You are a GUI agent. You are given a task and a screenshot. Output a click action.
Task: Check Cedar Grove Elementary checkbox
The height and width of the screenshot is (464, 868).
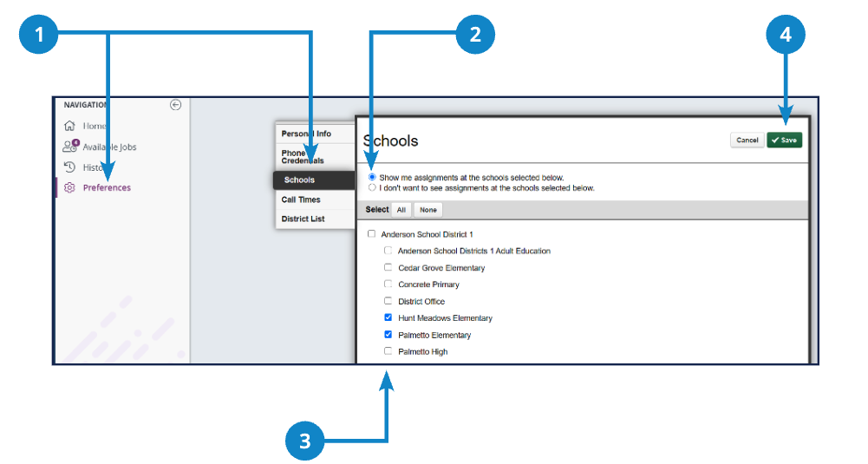coord(388,267)
